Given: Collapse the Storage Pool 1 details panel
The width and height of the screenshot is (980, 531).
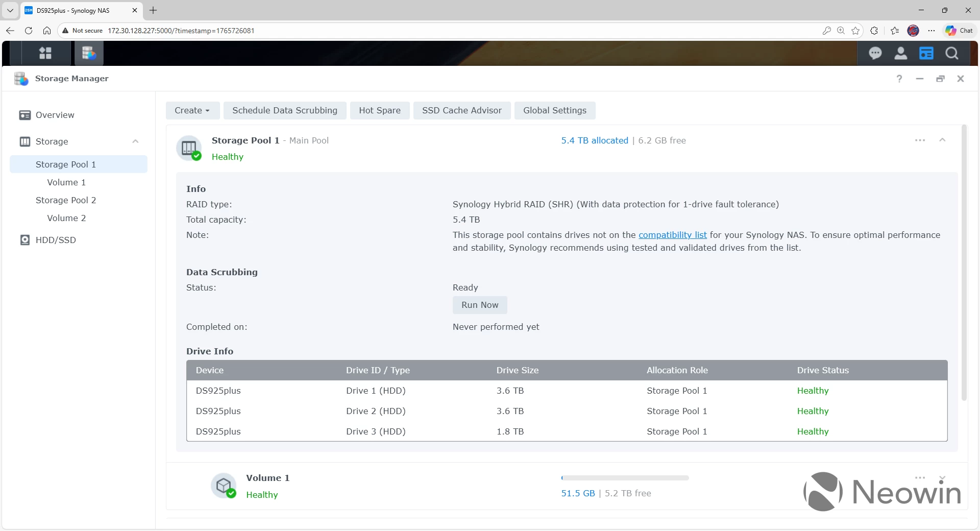Looking at the screenshot, I should tap(942, 140).
